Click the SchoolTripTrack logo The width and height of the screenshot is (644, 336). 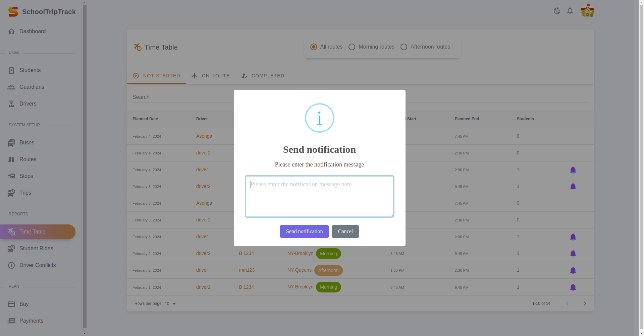13,12
